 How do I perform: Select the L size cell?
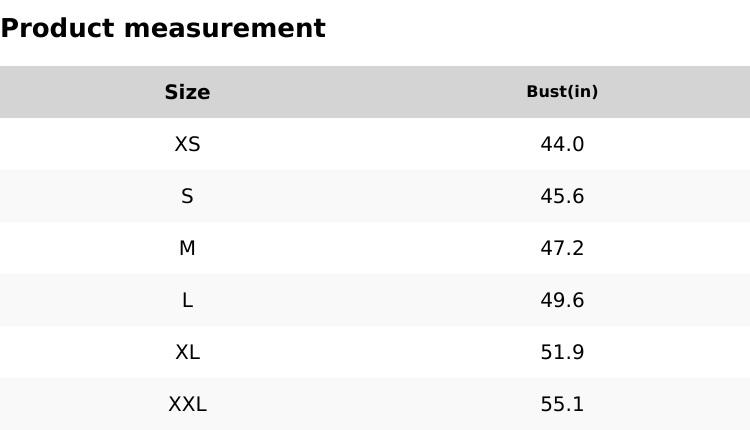pyautogui.click(x=187, y=300)
